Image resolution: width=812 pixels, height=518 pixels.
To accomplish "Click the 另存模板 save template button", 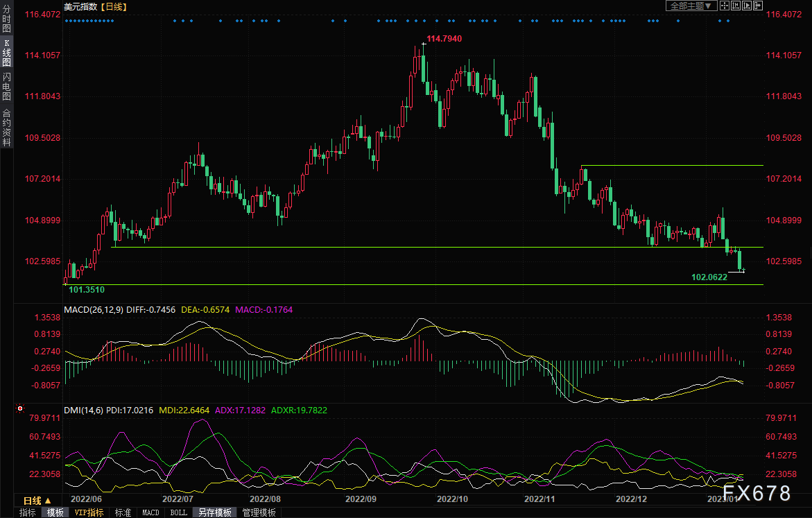I will point(215,512).
